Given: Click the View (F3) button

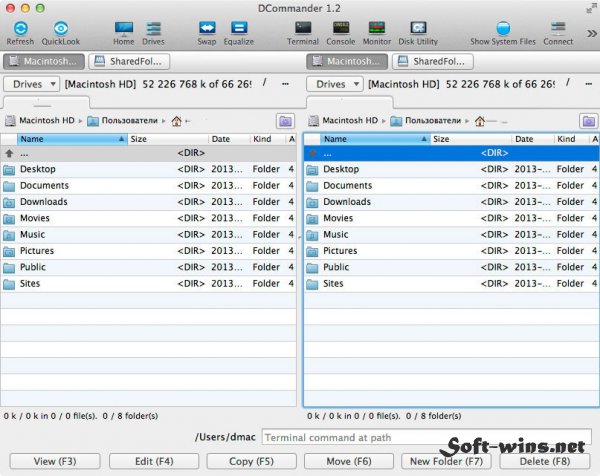Looking at the screenshot, I should pos(55,461).
